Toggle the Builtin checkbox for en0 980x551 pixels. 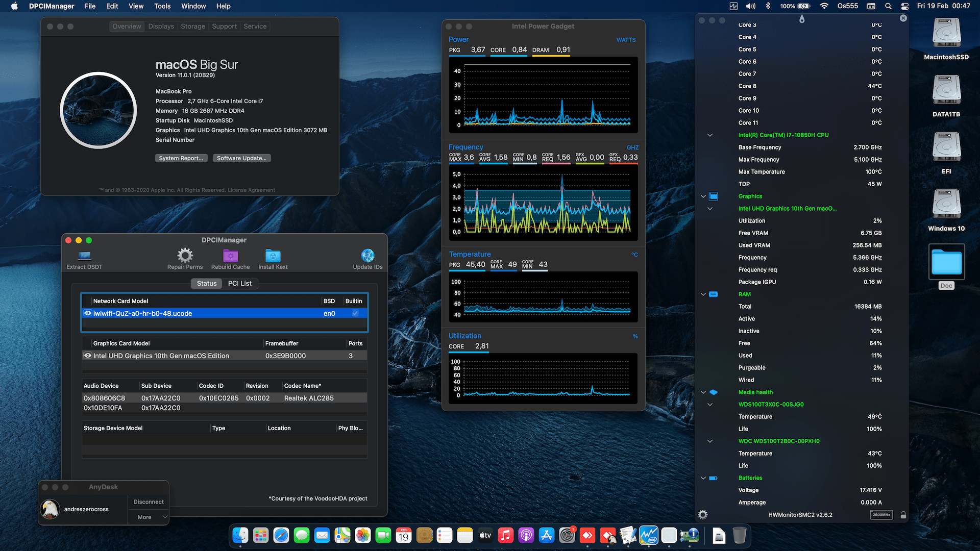coord(355,313)
